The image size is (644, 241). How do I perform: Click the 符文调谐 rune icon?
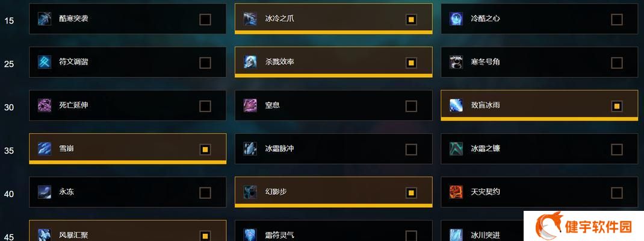[x=45, y=62]
